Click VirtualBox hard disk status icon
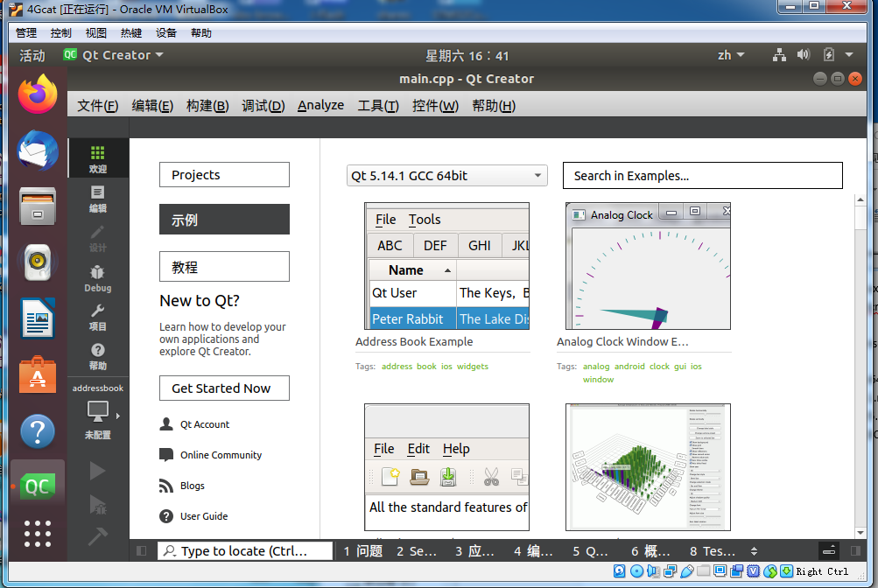878x588 pixels. click(619, 571)
